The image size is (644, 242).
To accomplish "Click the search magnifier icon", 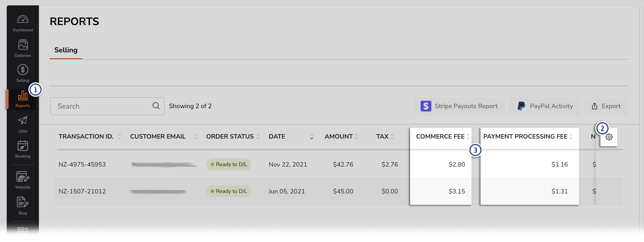I will tap(156, 106).
